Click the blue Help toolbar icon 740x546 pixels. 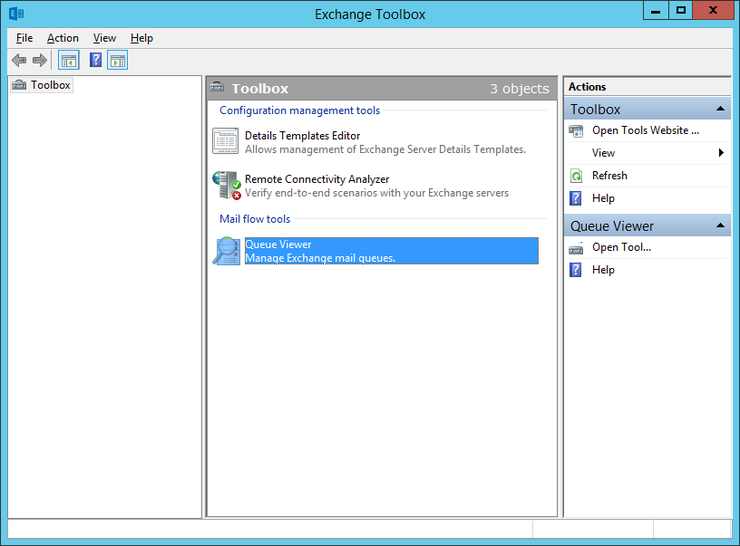pyautogui.click(x=95, y=61)
